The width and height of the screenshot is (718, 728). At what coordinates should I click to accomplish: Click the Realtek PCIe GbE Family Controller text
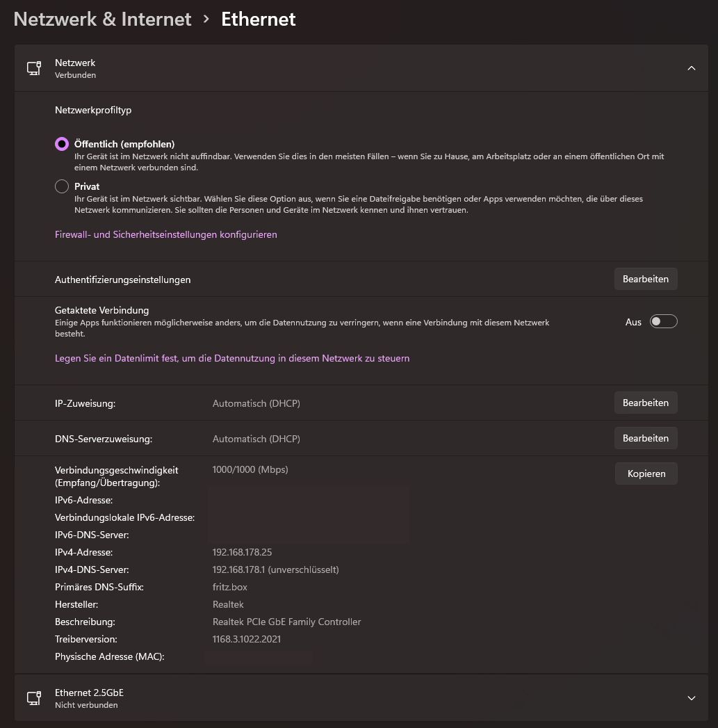pyautogui.click(x=286, y=622)
